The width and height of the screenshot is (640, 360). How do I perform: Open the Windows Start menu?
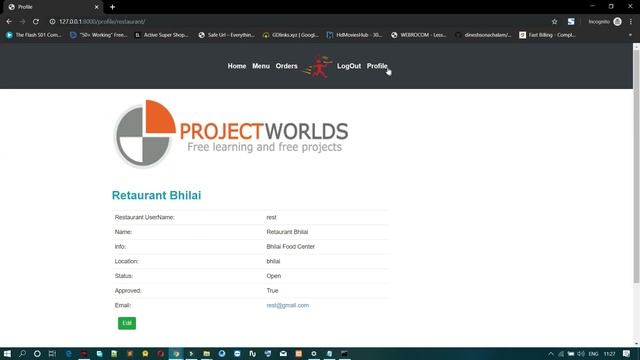click(x=7, y=353)
